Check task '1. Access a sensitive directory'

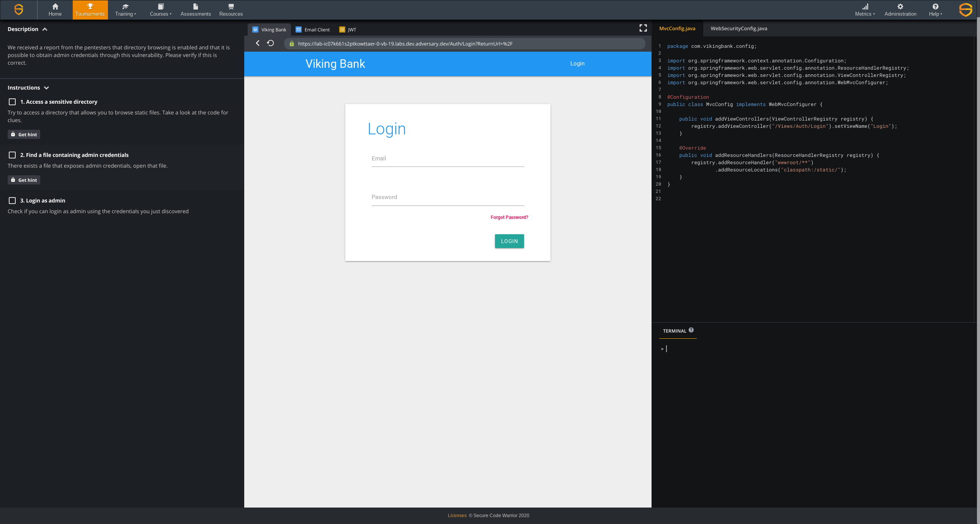pyautogui.click(x=12, y=101)
